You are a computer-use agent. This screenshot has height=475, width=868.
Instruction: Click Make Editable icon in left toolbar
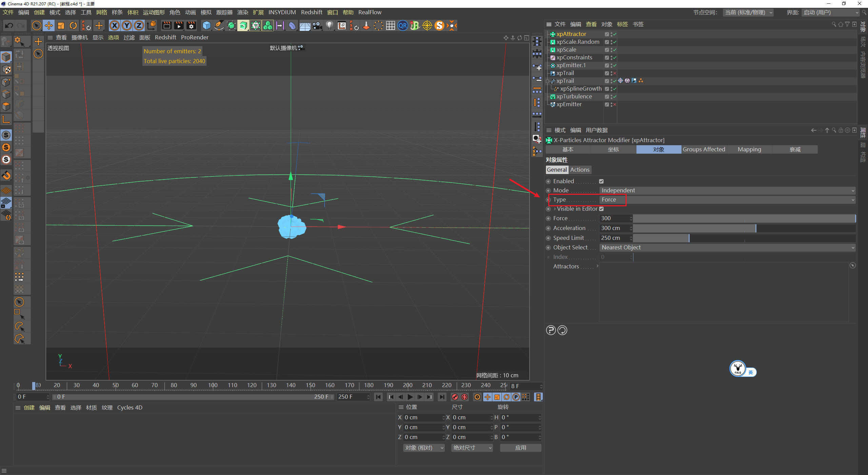(x=6, y=42)
